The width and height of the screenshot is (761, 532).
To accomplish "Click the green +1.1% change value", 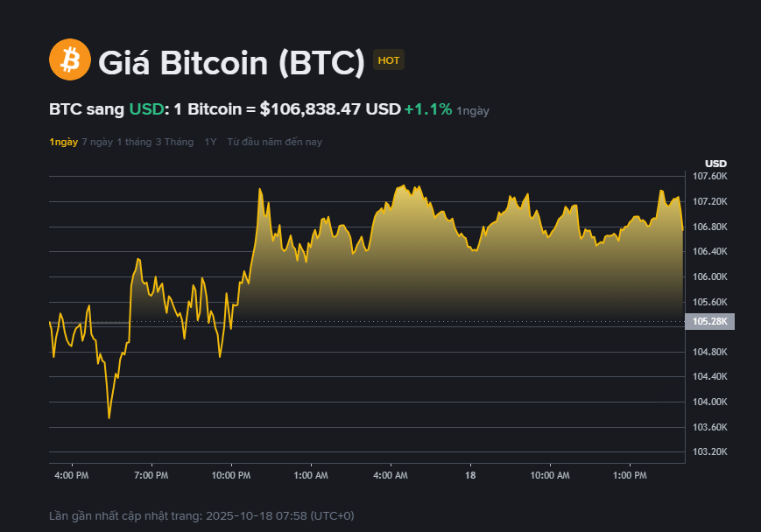I will [428, 109].
